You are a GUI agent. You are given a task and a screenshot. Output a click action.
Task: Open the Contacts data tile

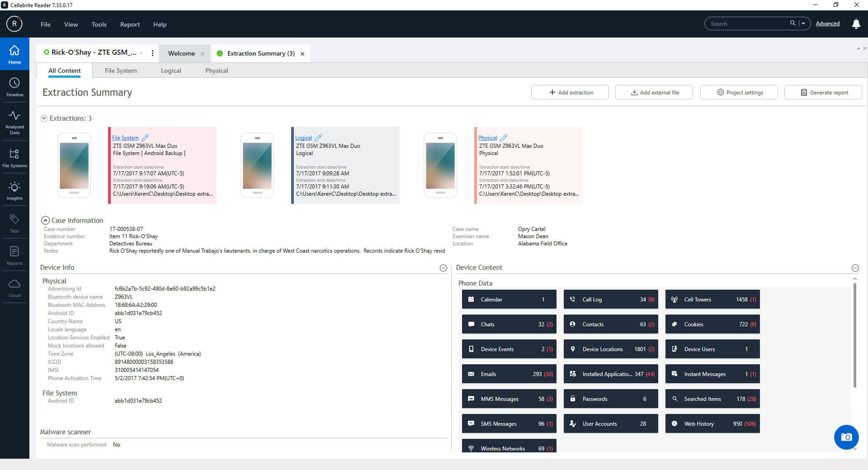pyautogui.click(x=611, y=324)
